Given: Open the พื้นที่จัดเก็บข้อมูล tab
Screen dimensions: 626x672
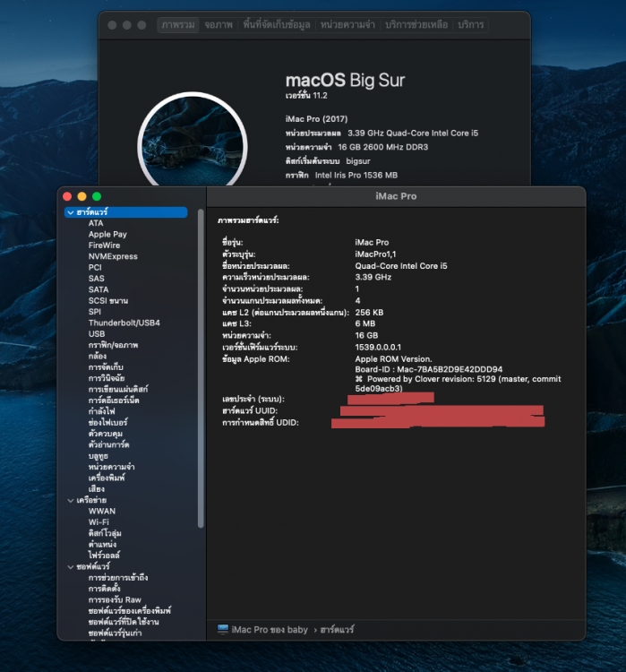Looking at the screenshot, I should click(277, 25).
